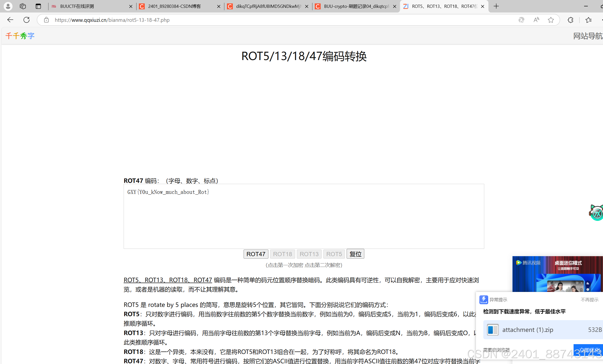Screen dimensions: 603x364
Task: Click 不再提示 in download popup
Action: coord(589,300)
